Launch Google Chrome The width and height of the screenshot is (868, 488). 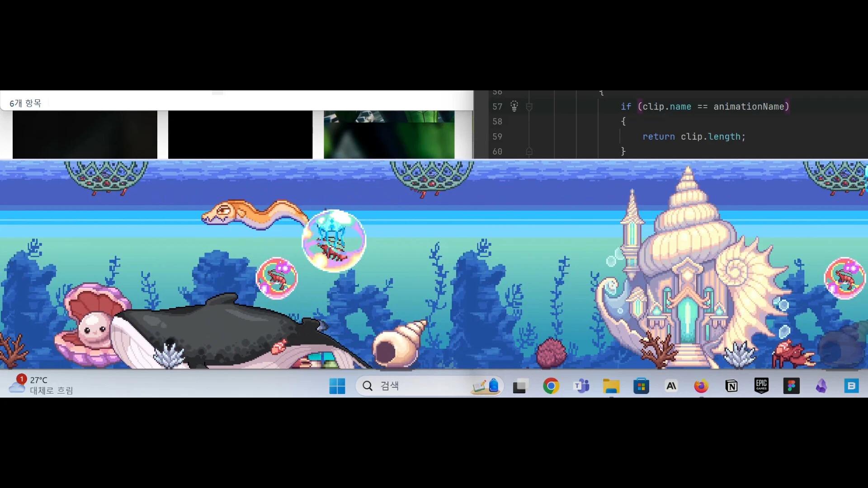551,386
